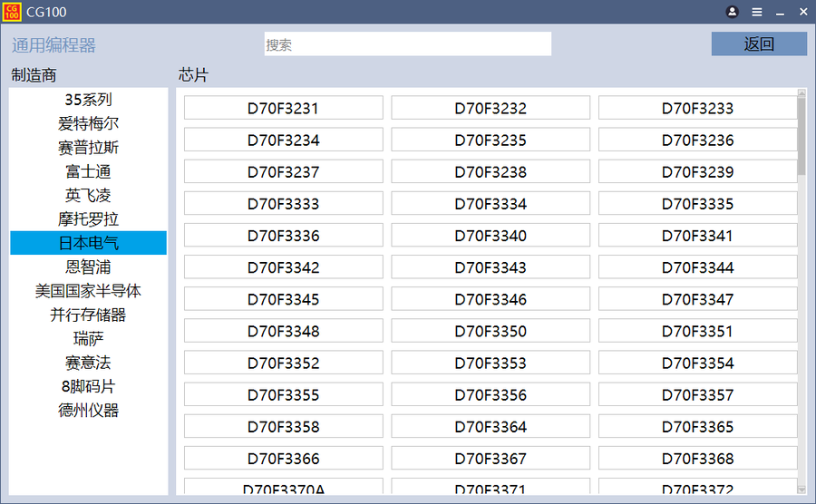
Task: Select 德州仪器 in the list
Action: tap(89, 410)
